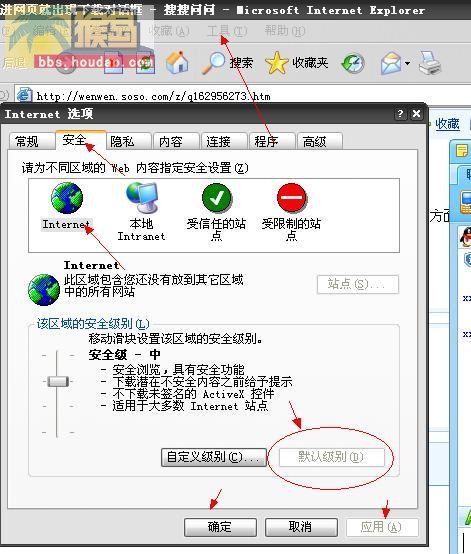Open Favorites star icon in IE toolbar

277,63
